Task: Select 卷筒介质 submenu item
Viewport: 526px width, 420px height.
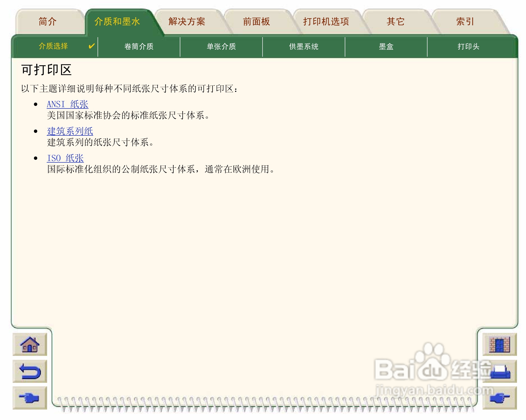Action: 139,46
